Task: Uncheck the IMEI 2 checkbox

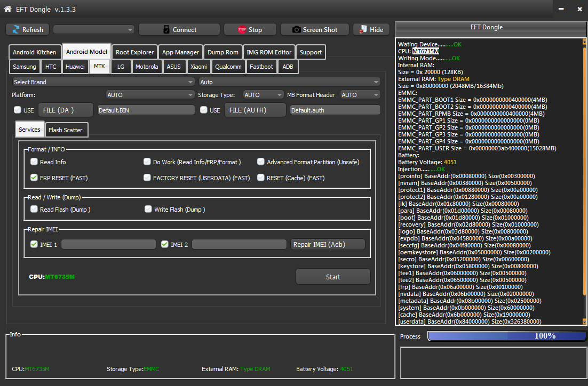Action: click(x=165, y=244)
